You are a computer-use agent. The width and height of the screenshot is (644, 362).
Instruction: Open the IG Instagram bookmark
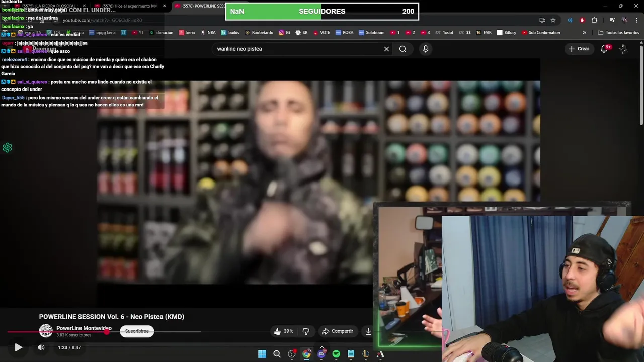pyautogui.click(x=284, y=33)
